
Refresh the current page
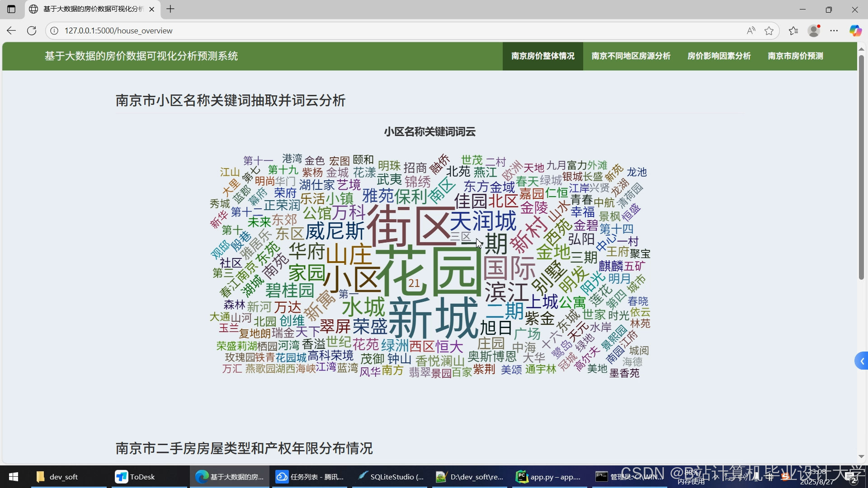pos(32,31)
